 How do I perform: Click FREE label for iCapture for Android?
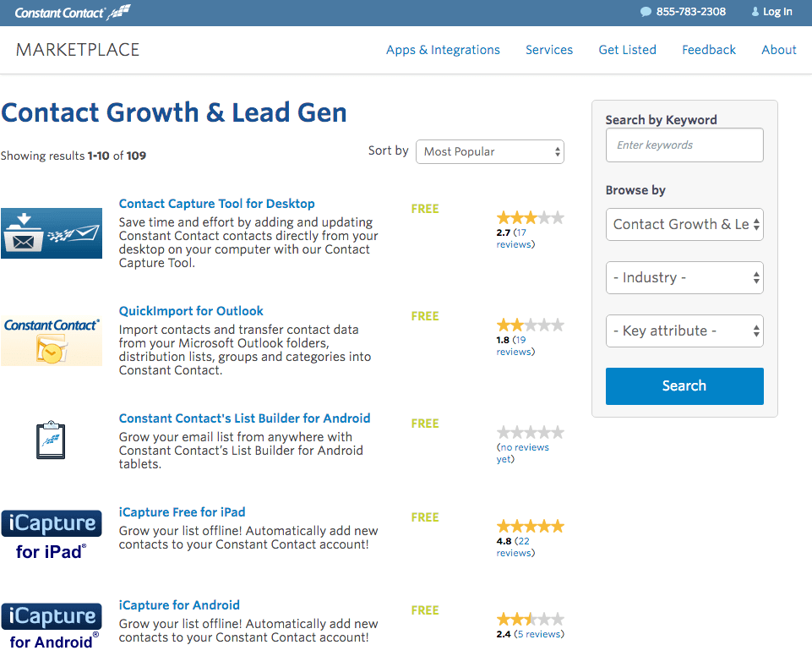[425, 610]
